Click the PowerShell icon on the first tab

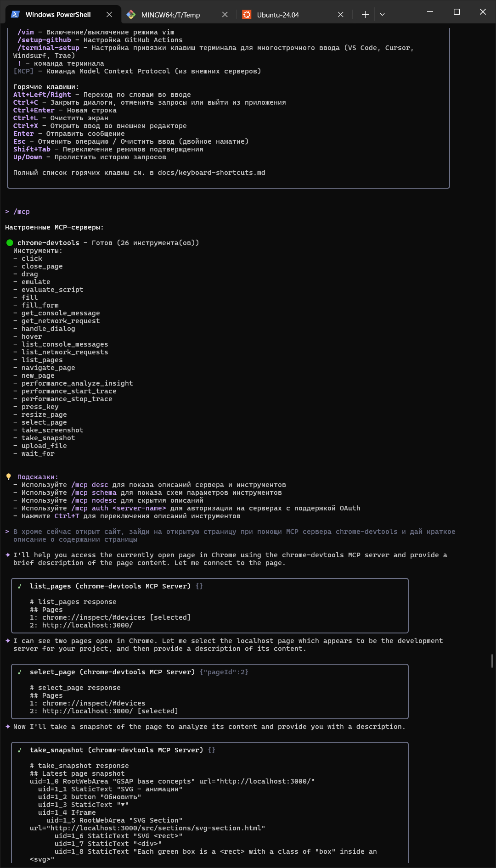point(15,15)
